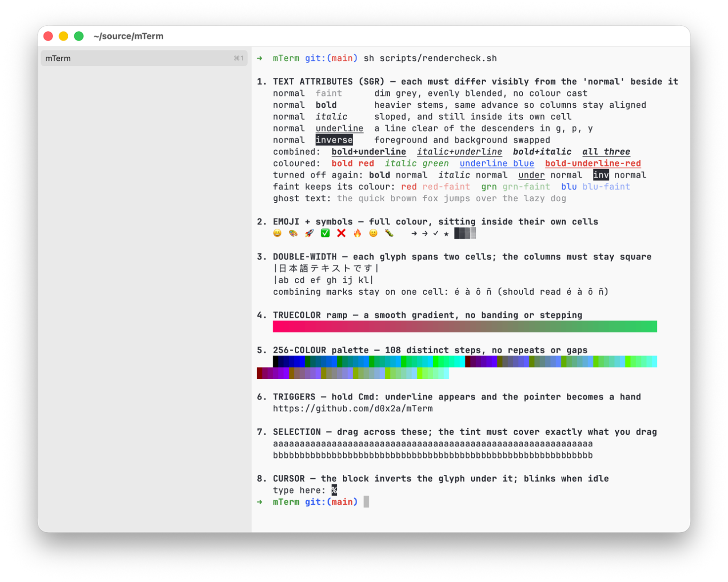Image resolution: width=728 pixels, height=582 pixels.
Task: Click the green prompt arrow on the last line
Action: (260, 502)
